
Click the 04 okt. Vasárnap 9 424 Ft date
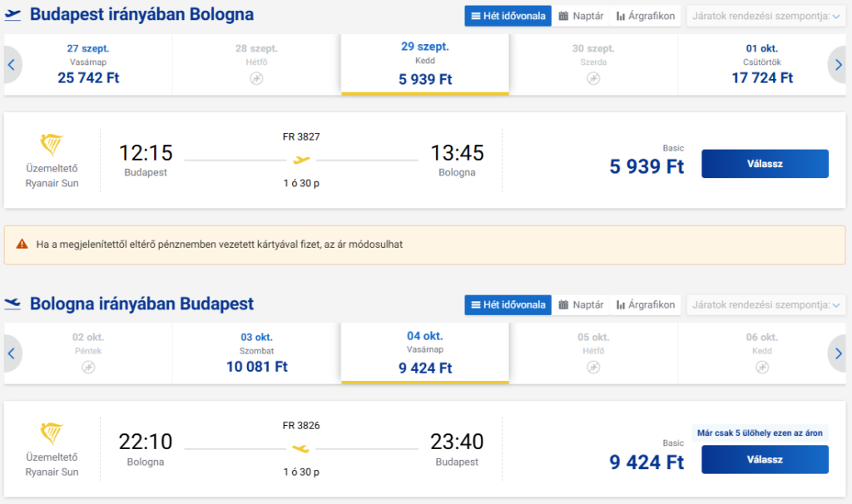coord(425,353)
